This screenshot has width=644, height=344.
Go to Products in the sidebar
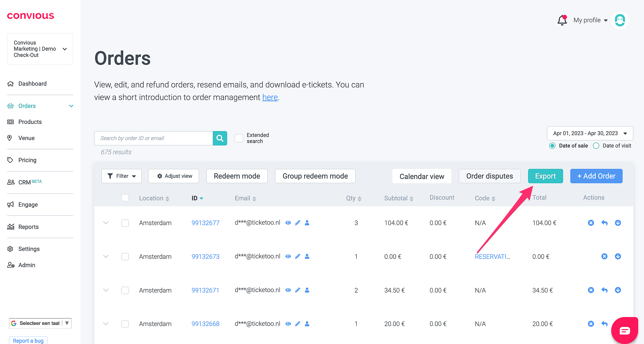(30, 122)
